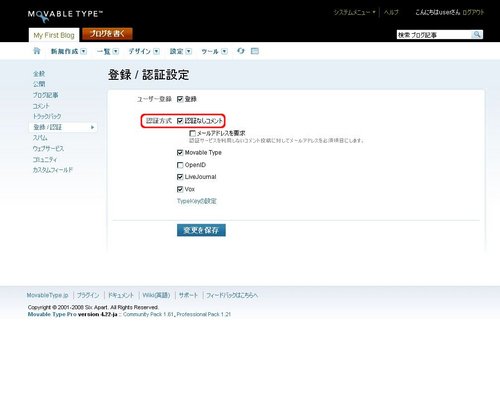The height and width of the screenshot is (394, 500).
Task: Uncheck the 認証なしコメント checkbox
Action: point(180,121)
